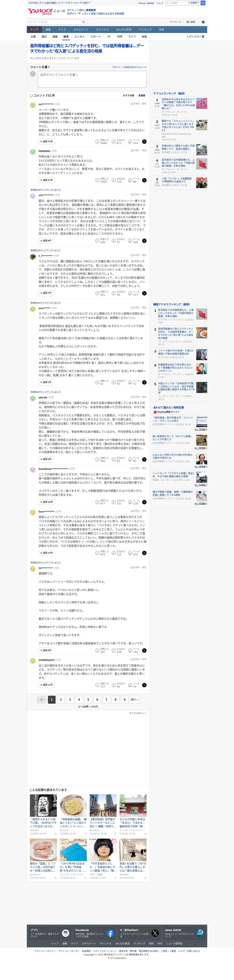Click the keyword search magnifier icon
The height and width of the screenshot is (980, 234).
[x=84, y=22]
